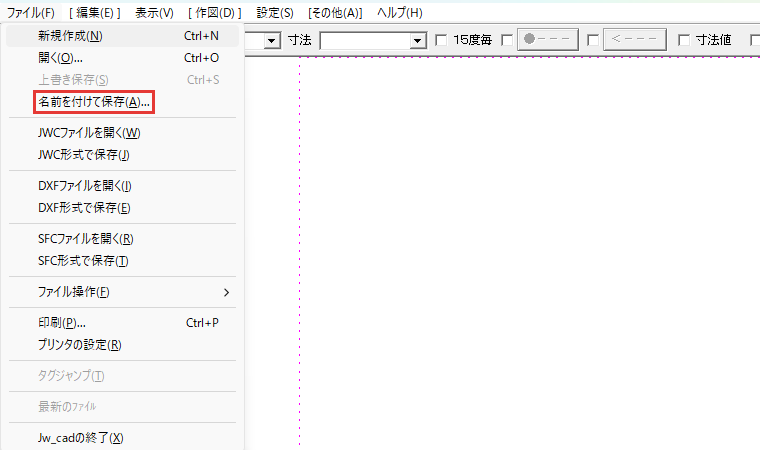Click the grayed タグジャンプ(T) entry
This screenshot has width=760, height=450.
point(122,376)
